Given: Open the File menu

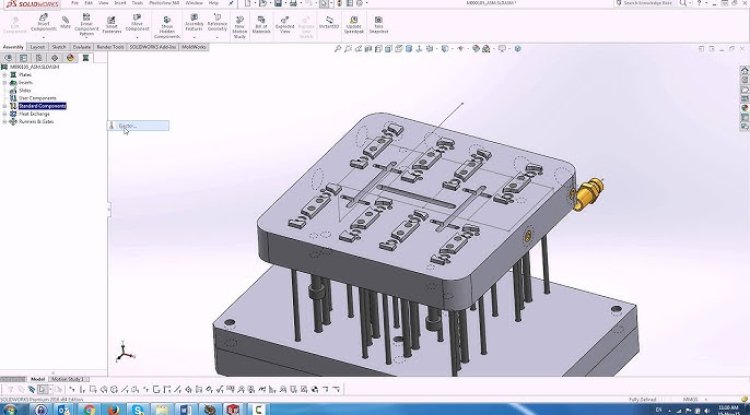Looking at the screenshot, I should pos(75,3).
